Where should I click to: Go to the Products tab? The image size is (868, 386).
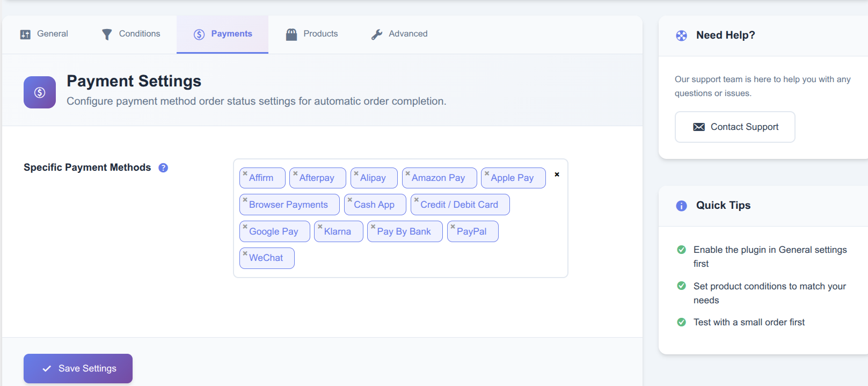point(312,34)
